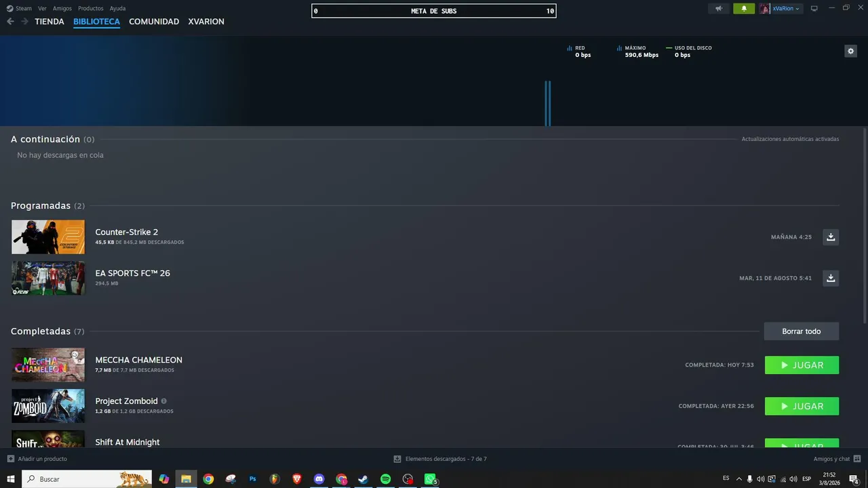The image size is (868, 488).
Task: Open the taskbar clock and date
Action: 829,479
